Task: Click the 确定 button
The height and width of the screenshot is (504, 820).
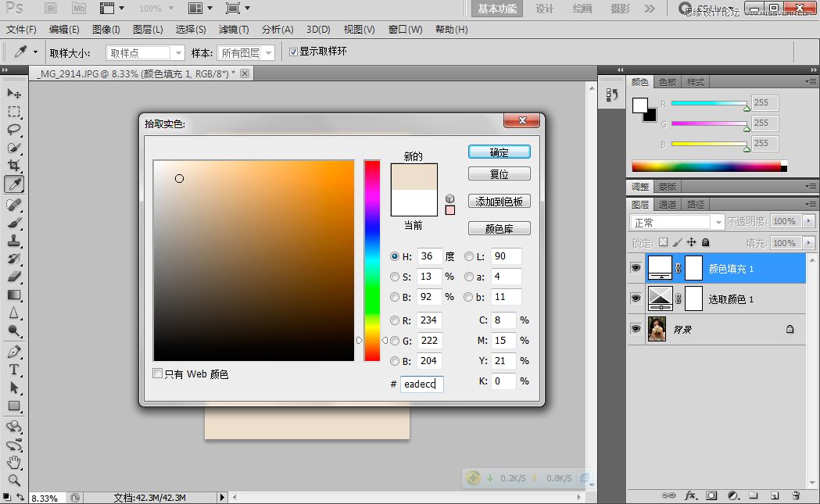Action: 500,152
